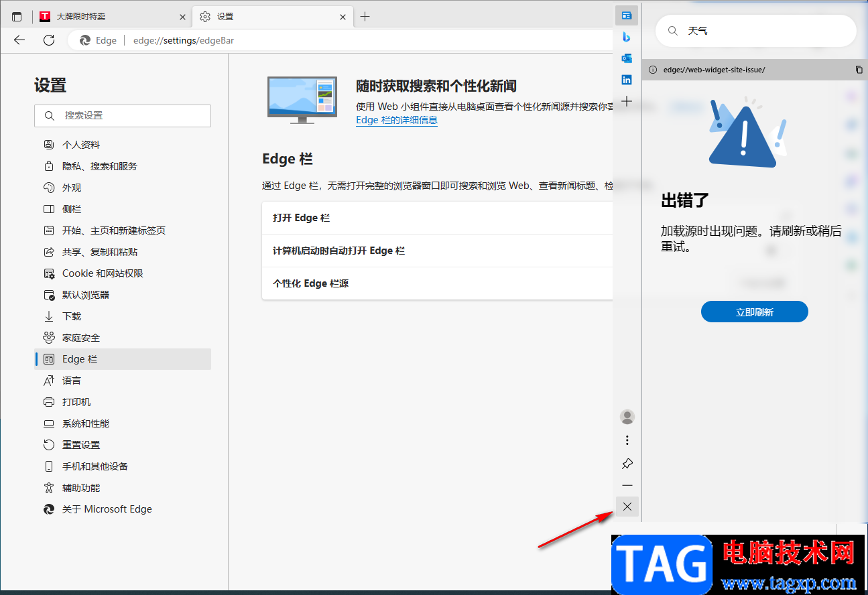Close the 设置 tab
This screenshot has width=868, height=595.
[343, 17]
